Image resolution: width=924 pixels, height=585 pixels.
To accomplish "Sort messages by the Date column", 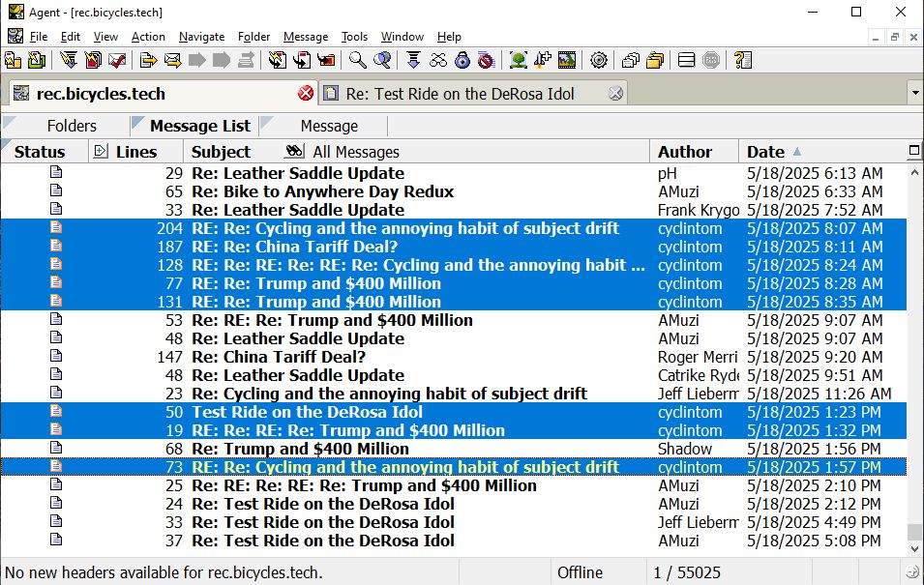I will [765, 152].
